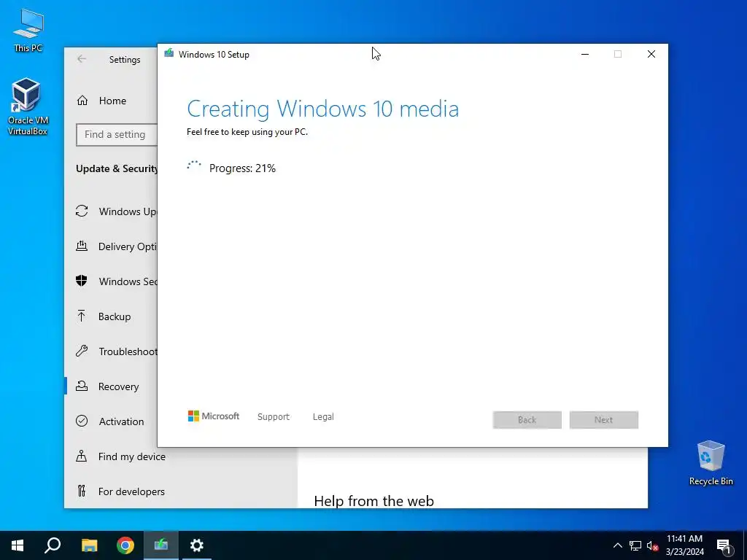Open the Legal link in Setup
This screenshot has height=560, width=747.
(x=323, y=416)
